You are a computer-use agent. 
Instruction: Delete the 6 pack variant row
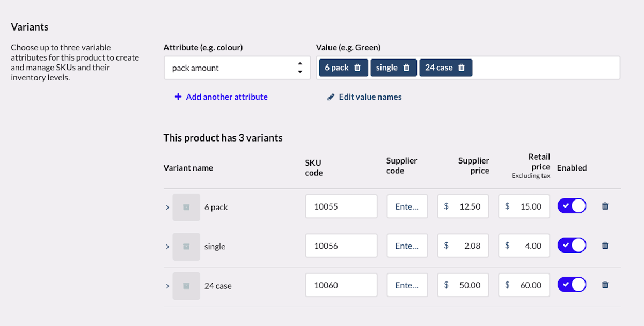pos(605,206)
